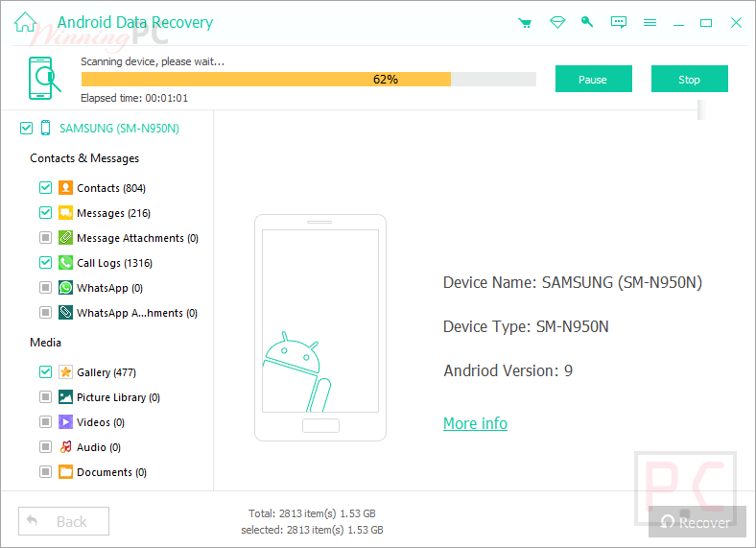
Task: Uncheck the Contacts (804) checkbox
Action: pyautogui.click(x=45, y=188)
